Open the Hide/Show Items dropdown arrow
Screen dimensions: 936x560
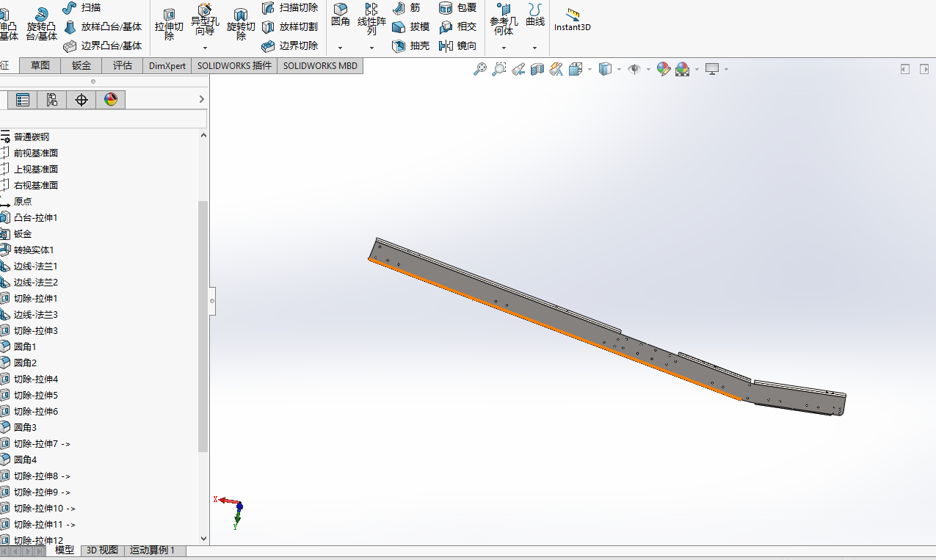pyautogui.click(x=648, y=70)
